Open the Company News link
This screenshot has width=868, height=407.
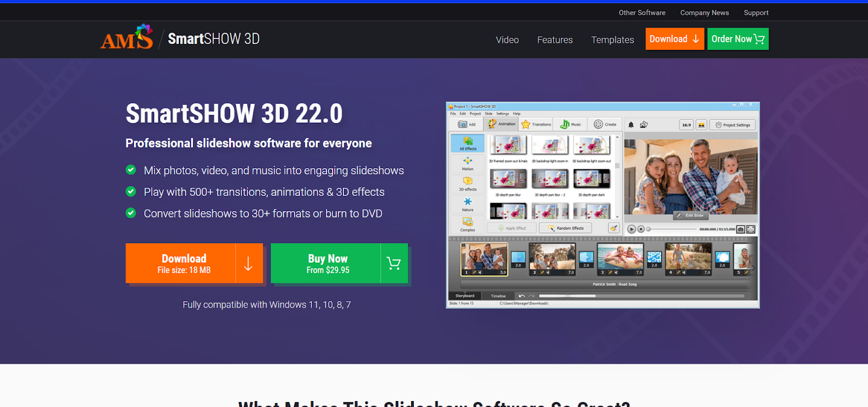705,12
